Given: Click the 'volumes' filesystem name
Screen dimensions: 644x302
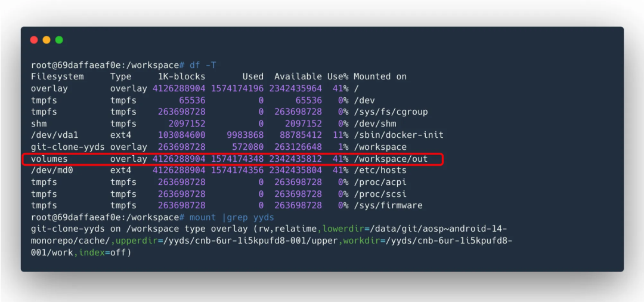Looking at the screenshot, I should pyautogui.click(x=49, y=159).
